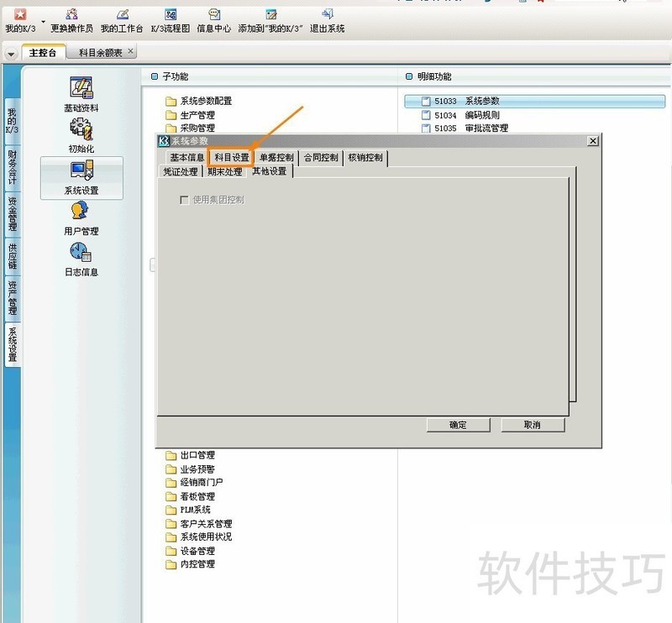This screenshot has width=672, height=623.
Task: Switch to 单据控制 tab in dialog
Action: [x=276, y=158]
